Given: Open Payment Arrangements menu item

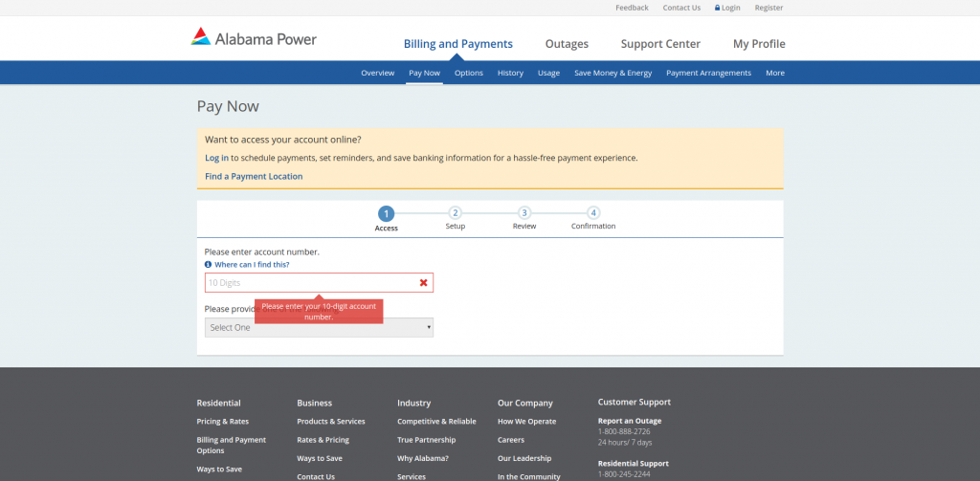Looking at the screenshot, I should click(x=709, y=73).
